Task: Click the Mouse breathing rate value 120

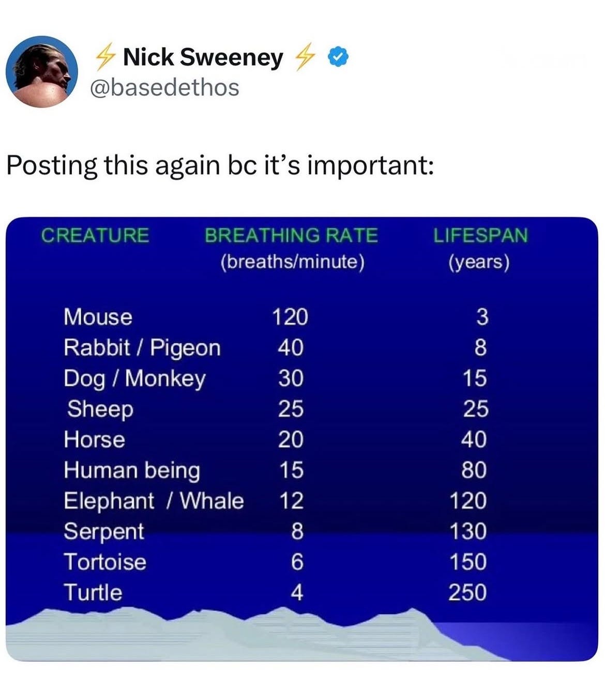Action: [x=290, y=317]
